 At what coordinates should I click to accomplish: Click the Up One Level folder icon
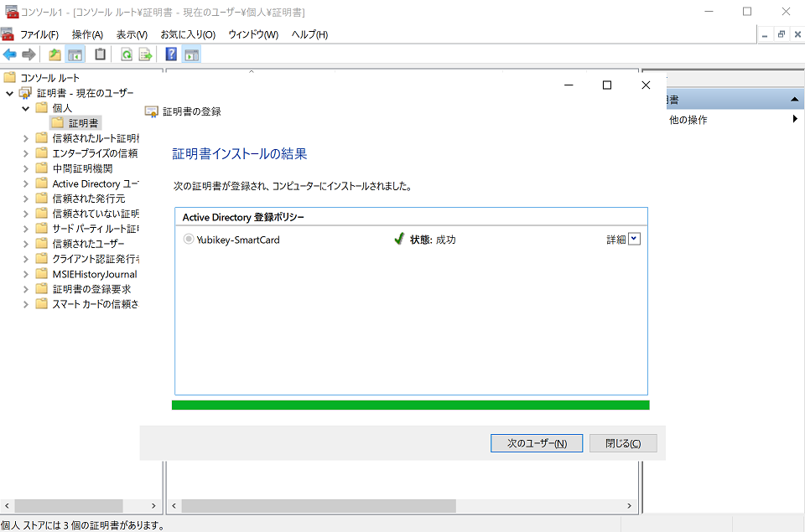click(55, 54)
